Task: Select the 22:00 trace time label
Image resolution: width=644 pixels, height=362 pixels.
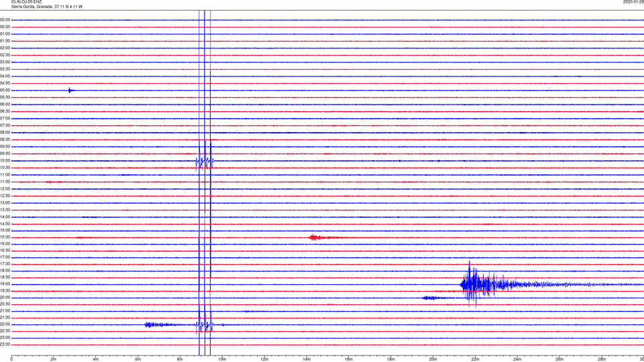Action: (5, 324)
